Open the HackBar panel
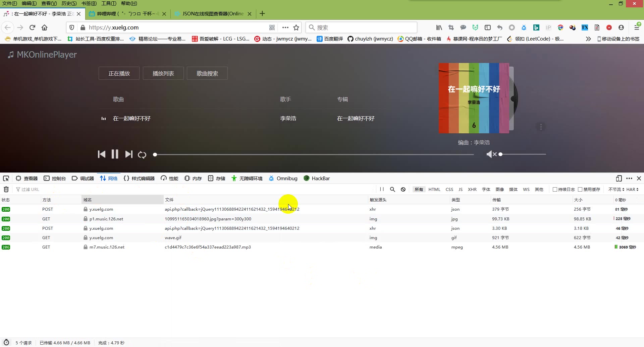This screenshot has width=644, height=347. [317, 178]
